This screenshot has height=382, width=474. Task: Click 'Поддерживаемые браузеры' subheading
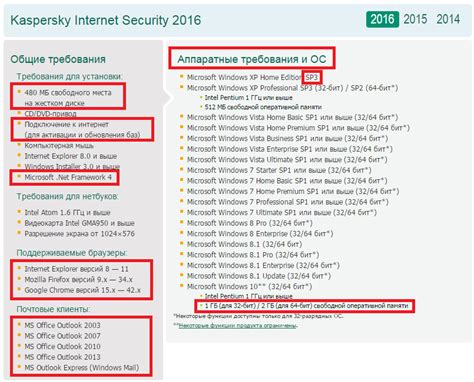click(x=72, y=253)
